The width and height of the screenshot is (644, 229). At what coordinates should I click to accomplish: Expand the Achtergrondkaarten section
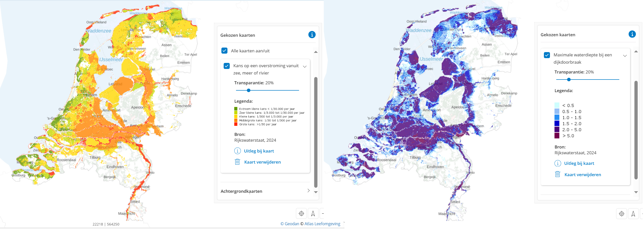tap(308, 191)
